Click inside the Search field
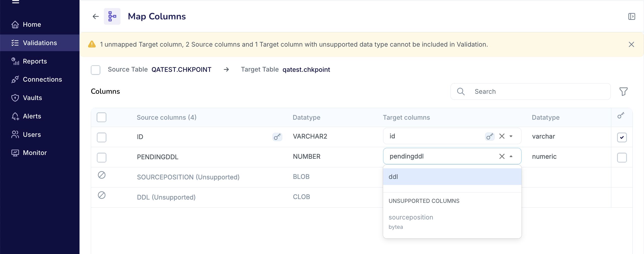The width and height of the screenshot is (644, 254). tap(528, 91)
